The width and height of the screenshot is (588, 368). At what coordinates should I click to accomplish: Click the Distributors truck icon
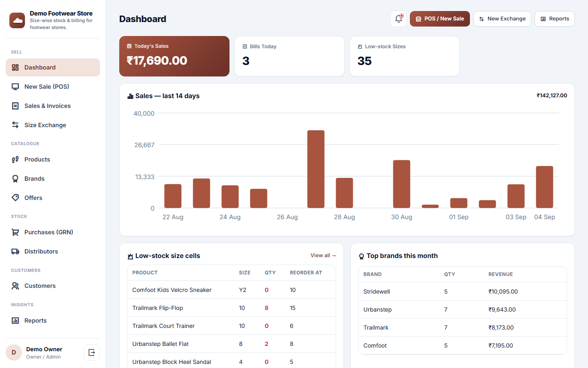(16, 251)
